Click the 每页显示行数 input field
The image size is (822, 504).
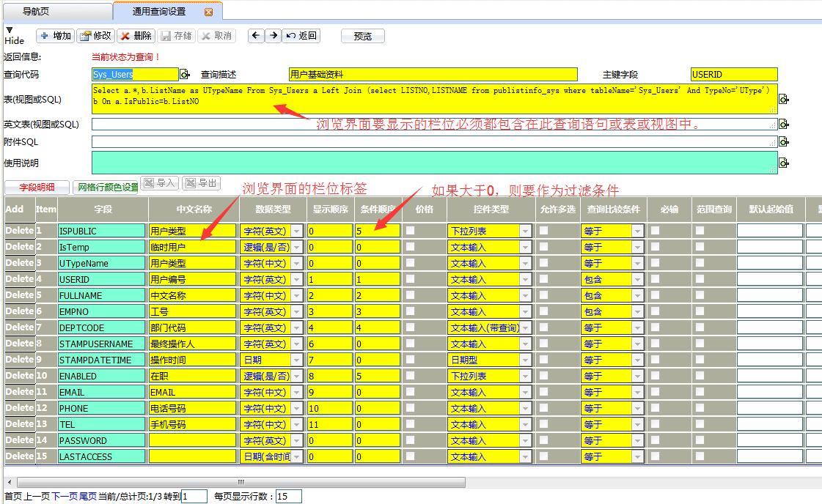[x=288, y=497]
